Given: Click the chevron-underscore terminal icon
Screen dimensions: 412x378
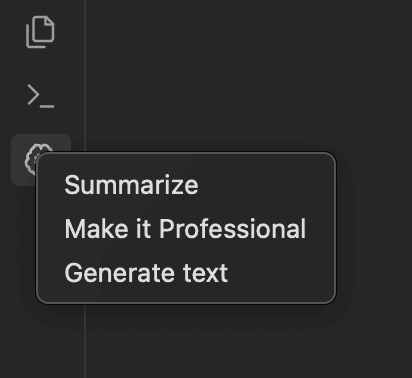Looking at the screenshot, I should coord(40,96).
